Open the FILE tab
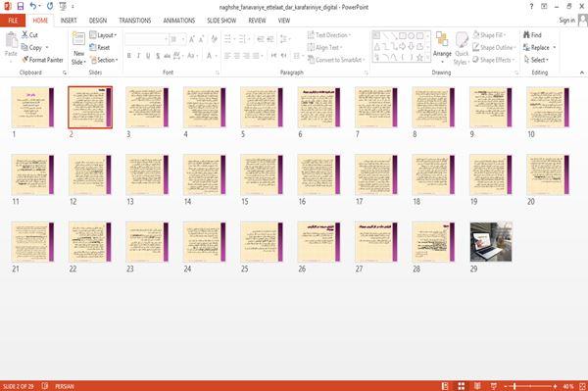The width and height of the screenshot is (588, 391). pyautogui.click(x=13, y=21)
